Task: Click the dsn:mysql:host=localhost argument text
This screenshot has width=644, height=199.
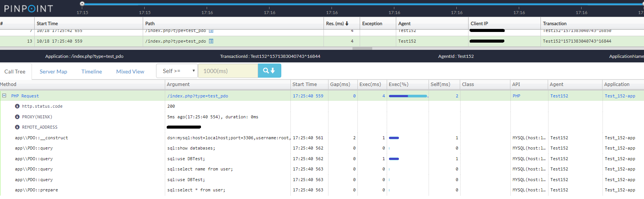Action: tap(229, 138)
